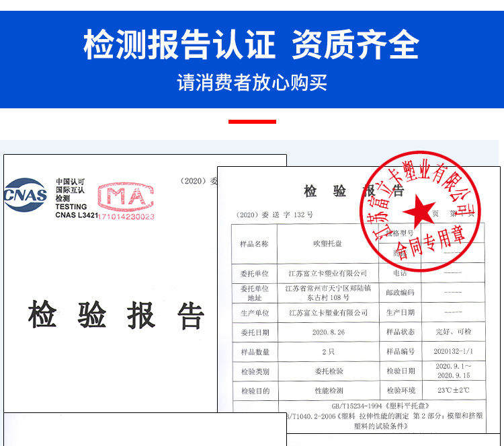
Task: Click the inspection dates 2020.9.1~2020.9.15
Action: (x=454, y=371)
